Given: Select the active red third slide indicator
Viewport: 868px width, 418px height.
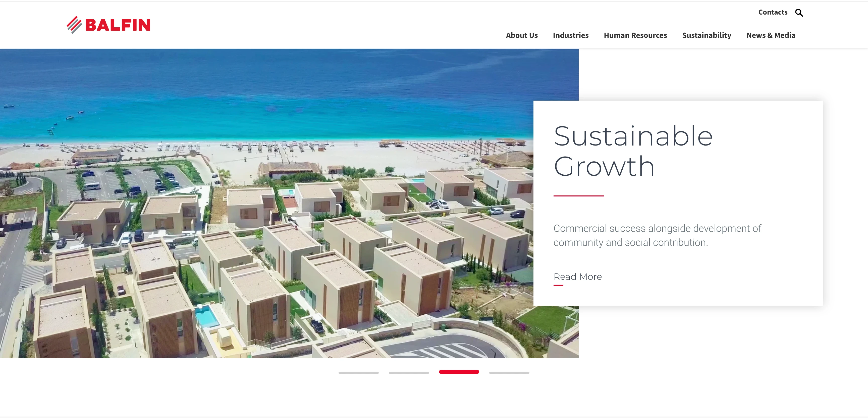Looking at the screenshot, I should click(459, 372).
